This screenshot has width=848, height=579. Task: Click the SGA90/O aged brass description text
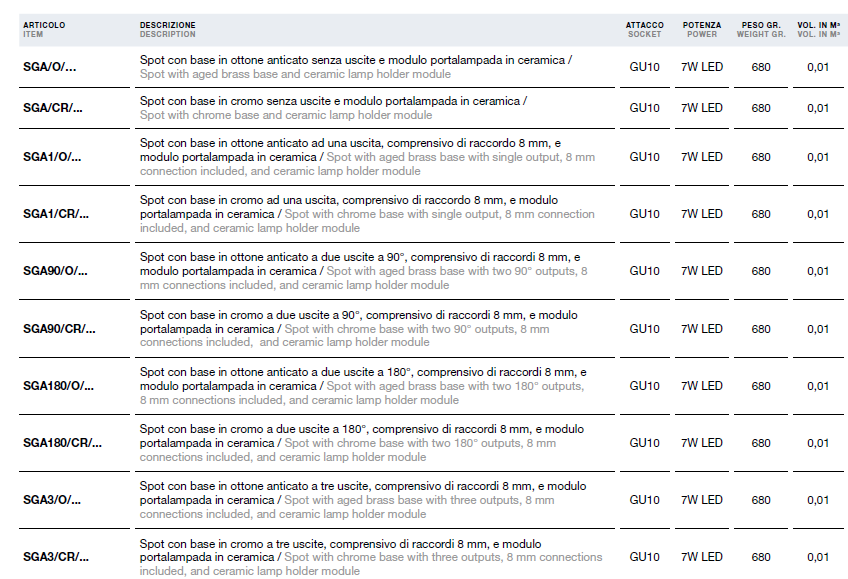(363, 271)
